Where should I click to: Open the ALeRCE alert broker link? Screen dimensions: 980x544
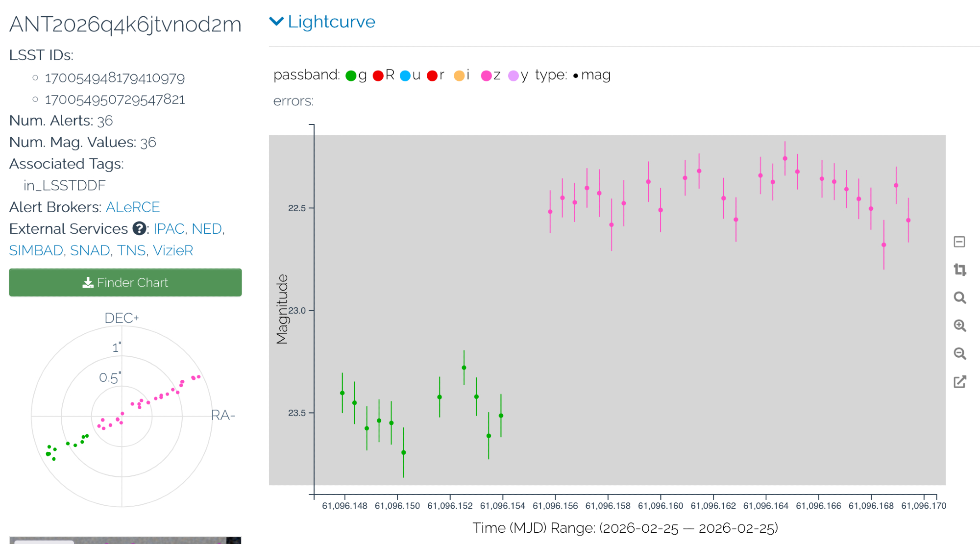pos(133,207)
